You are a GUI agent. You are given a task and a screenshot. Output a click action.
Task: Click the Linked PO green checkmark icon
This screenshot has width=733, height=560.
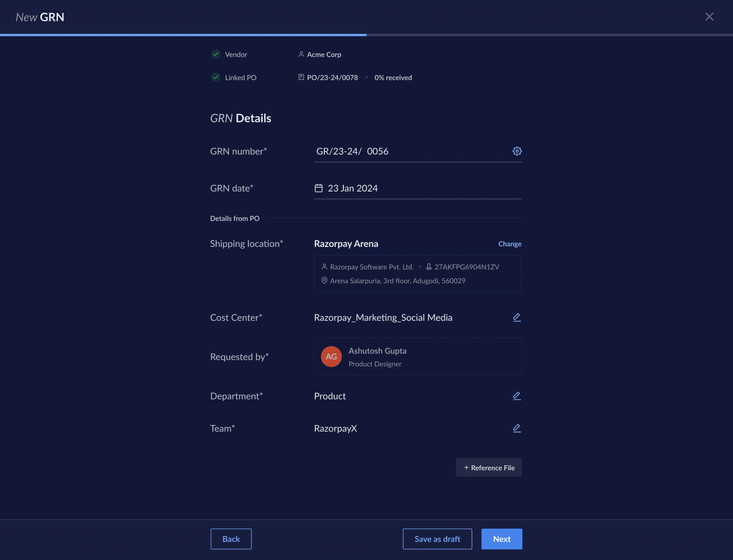click(x=216, y=77)
